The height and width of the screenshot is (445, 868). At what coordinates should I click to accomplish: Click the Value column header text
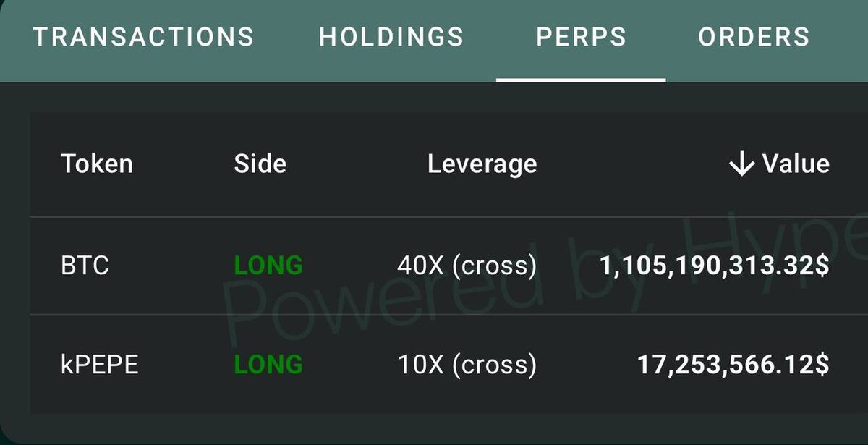(796, 164)
